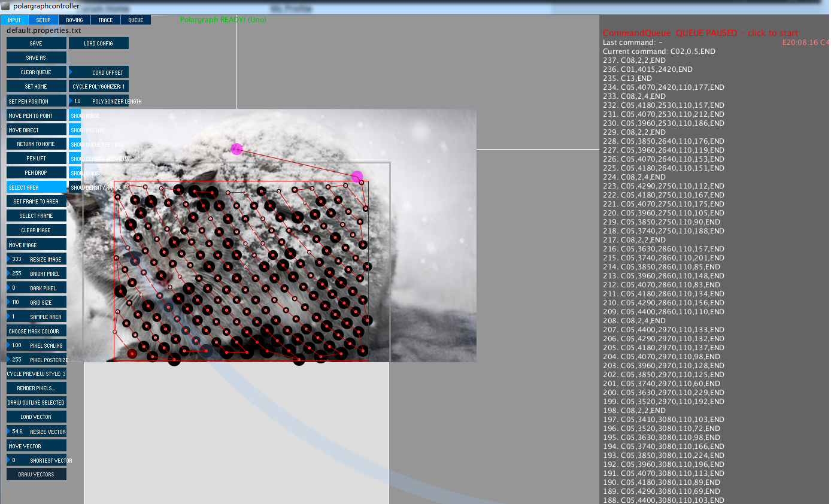Viewport: 831px width, 504px height.
Task: Click the RESIZE IMAGE value 333
Action: coord(17,259)
